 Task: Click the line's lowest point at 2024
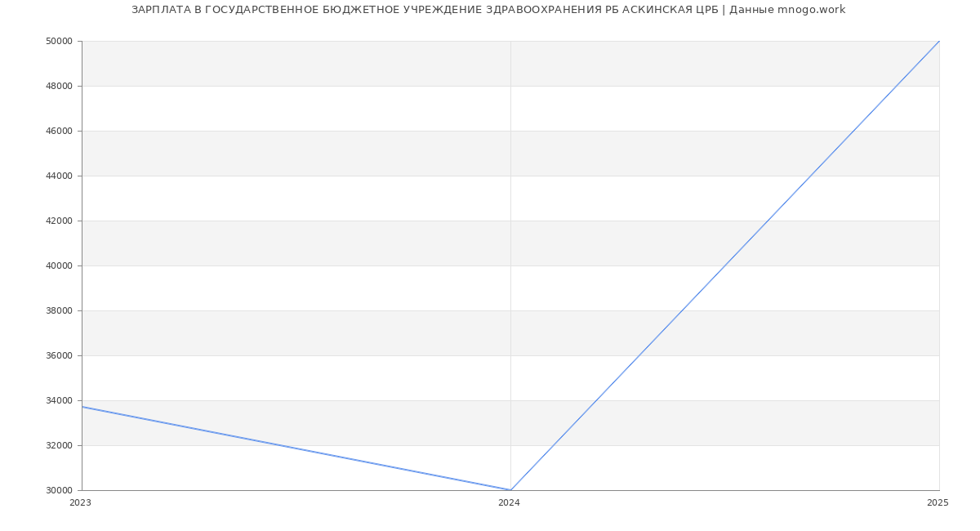tap(510, 490)
